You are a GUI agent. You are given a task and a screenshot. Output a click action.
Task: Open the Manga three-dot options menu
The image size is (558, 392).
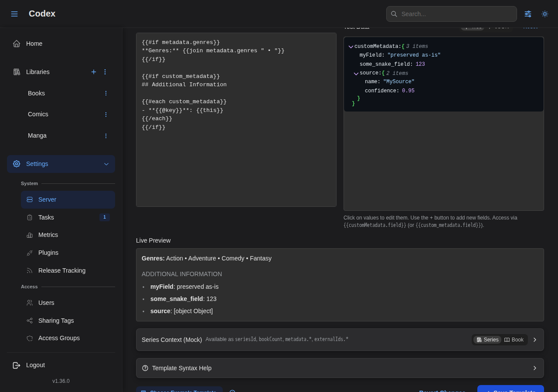point(105,136)
